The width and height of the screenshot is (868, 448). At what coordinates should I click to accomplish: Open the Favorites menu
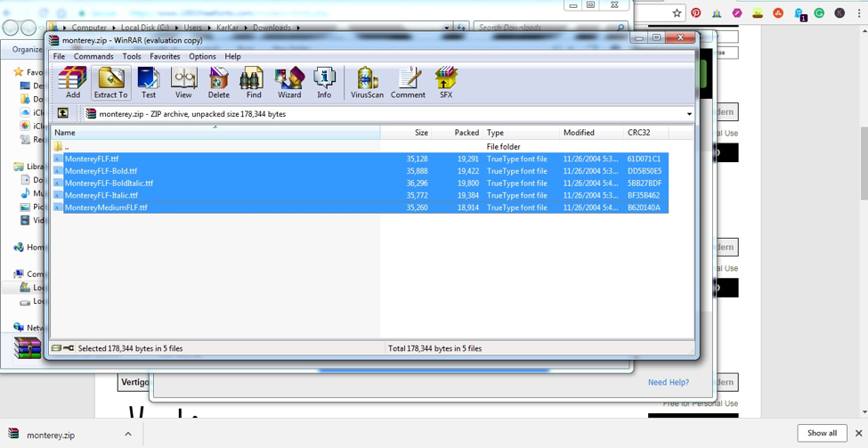click(165, 56)
